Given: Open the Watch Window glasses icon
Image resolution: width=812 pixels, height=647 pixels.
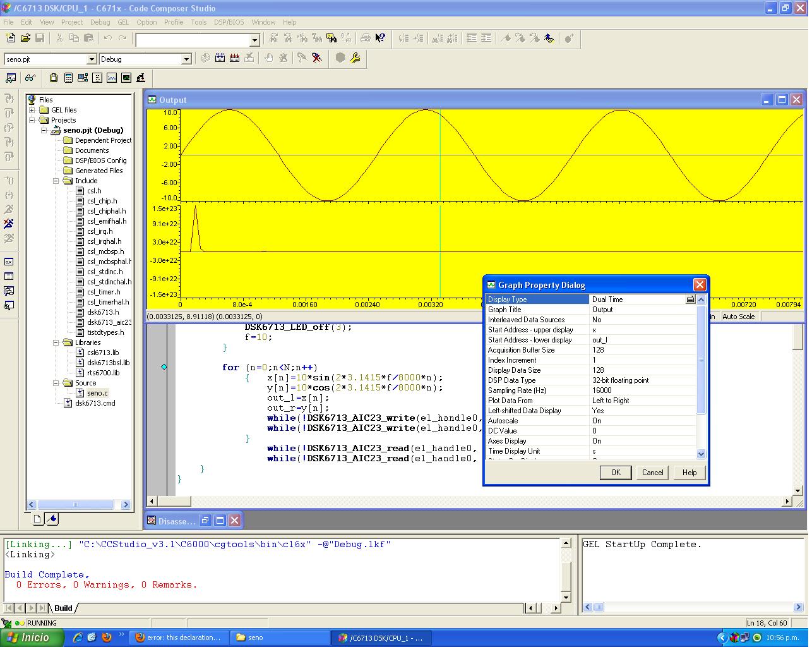Looking at the screenshot, I should [30, 78].
